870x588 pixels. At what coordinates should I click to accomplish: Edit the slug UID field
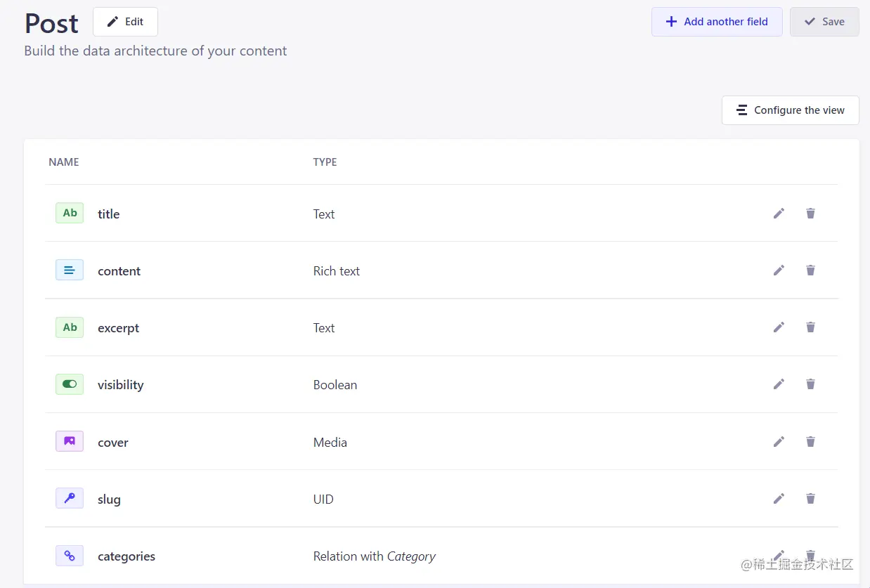[779, 499]
